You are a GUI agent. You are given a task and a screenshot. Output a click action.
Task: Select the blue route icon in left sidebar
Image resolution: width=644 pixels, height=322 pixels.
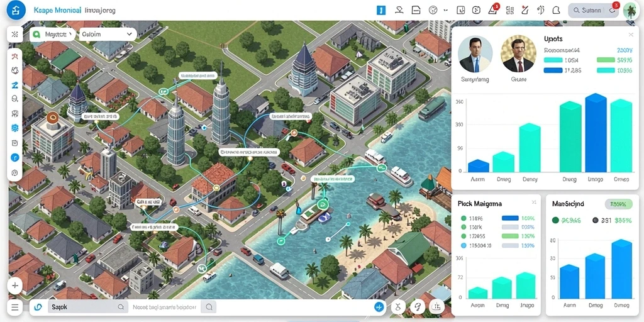(15, 85)
